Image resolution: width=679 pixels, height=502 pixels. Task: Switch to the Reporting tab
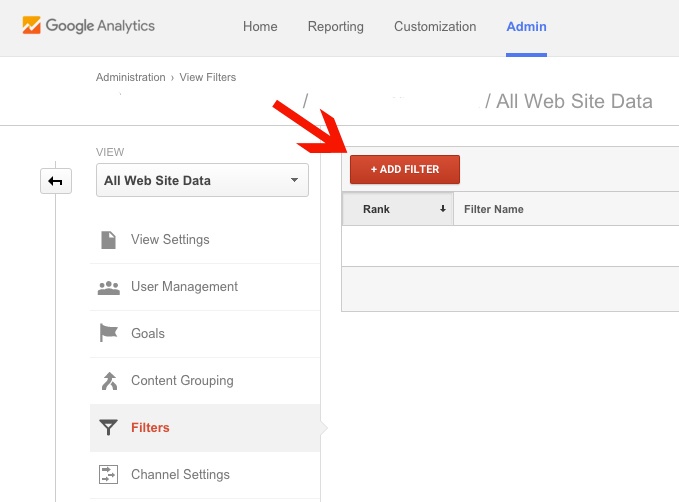(336, 27)
